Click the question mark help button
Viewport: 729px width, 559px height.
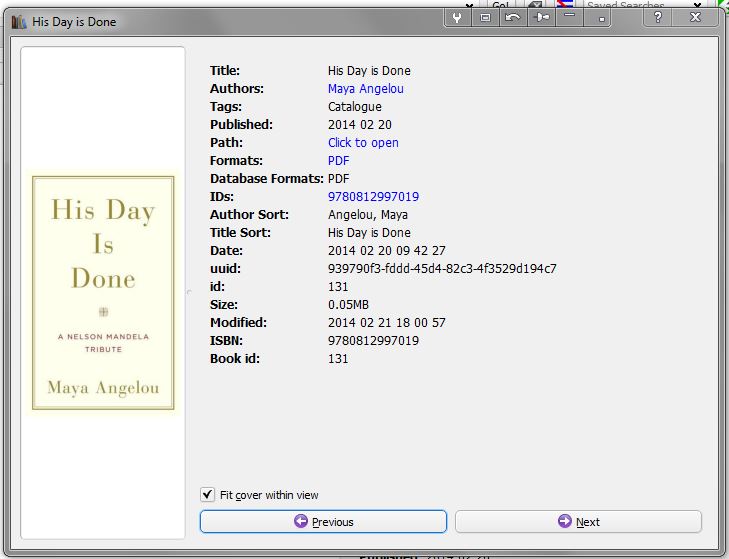click(657, 18)
